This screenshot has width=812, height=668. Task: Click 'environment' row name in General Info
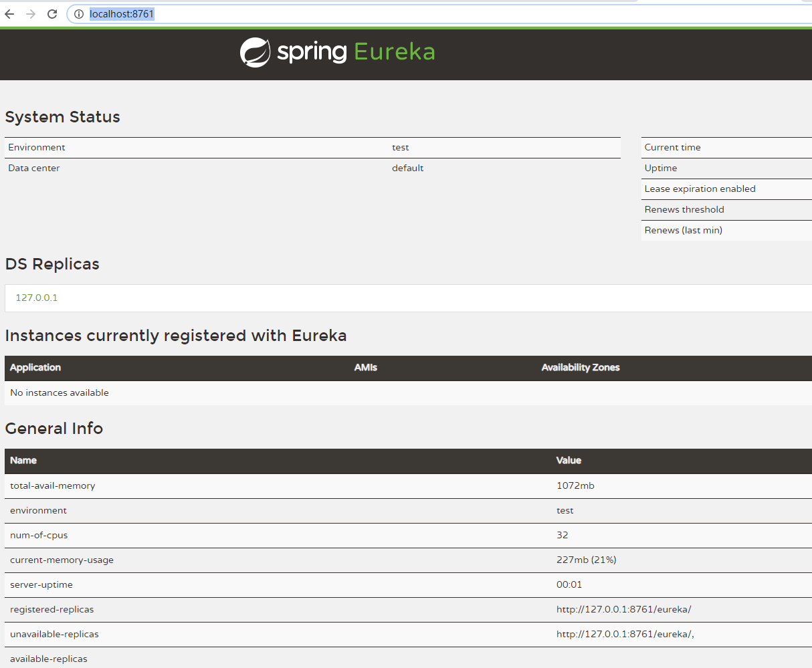click(x=38, y=511)
